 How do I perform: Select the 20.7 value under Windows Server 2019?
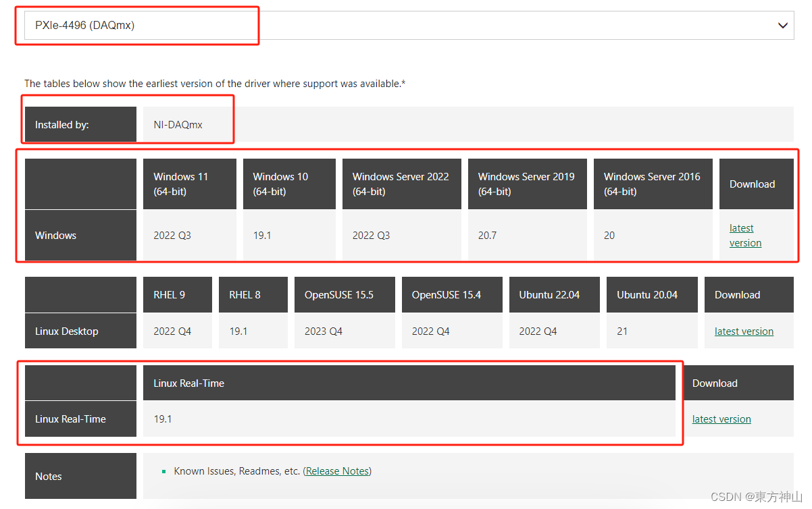[487, 236]
